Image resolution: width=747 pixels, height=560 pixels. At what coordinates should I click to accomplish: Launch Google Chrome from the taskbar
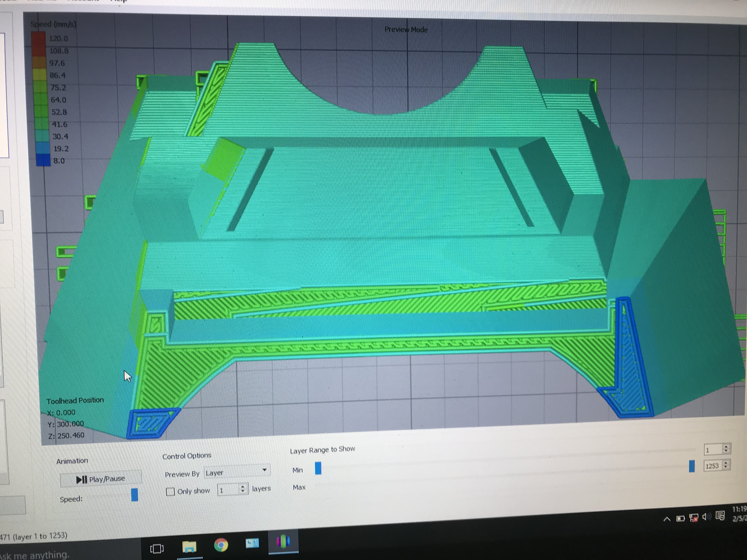click(x=221, y=545)
